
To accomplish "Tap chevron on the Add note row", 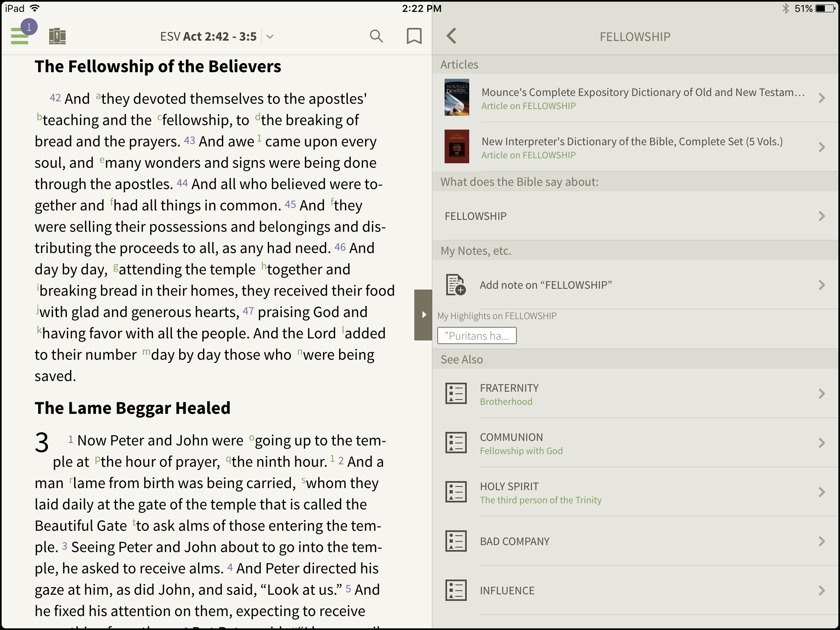I will [x=822, y=285].
